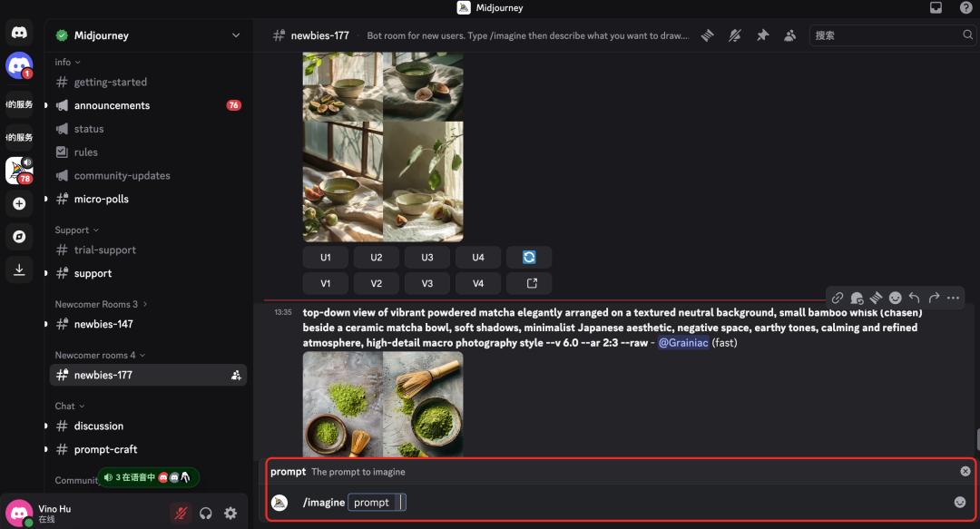Show member list icon in header
Viewport: 980px width, 529px height.
pyautogui.click(x=790, y=35)
